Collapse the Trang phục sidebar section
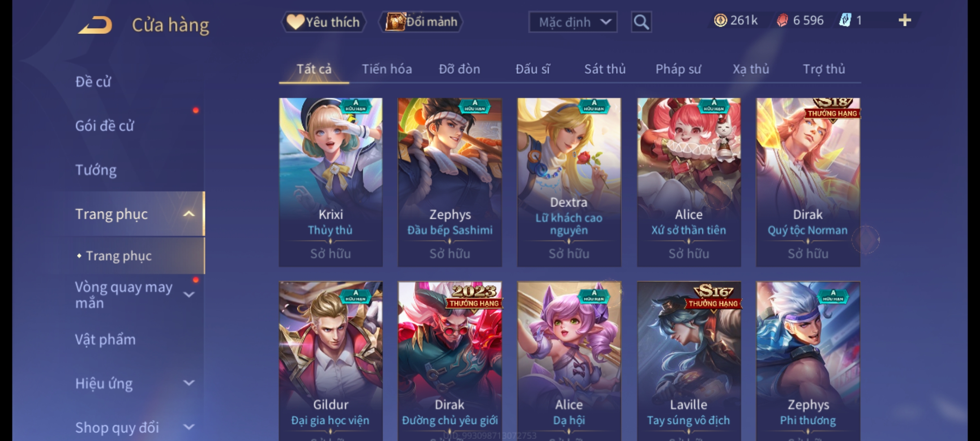The height and width of the screenshot is (441, 980). 189,214
